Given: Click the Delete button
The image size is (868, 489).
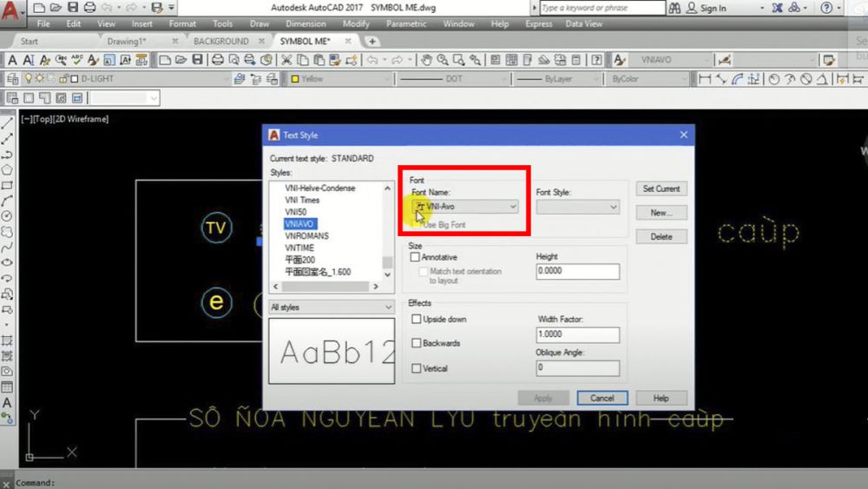Looking at the screenshot, I should (x=661, y=236).
